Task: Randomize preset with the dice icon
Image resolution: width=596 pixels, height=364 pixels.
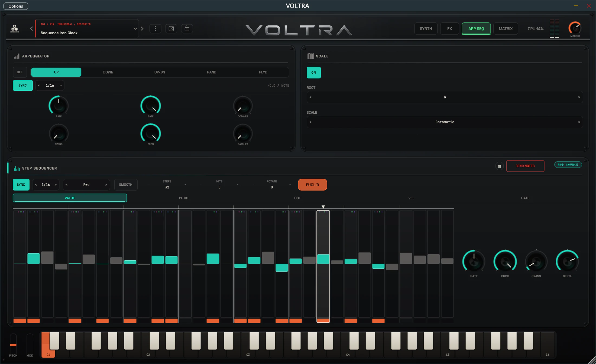Action: pos(171,28)
